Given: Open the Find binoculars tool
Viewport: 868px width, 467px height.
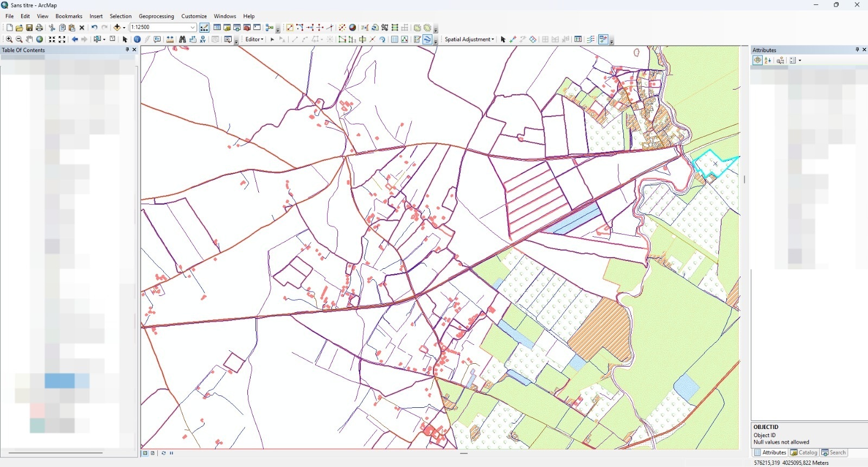Looking at the screenshot, I should (182, 40).
